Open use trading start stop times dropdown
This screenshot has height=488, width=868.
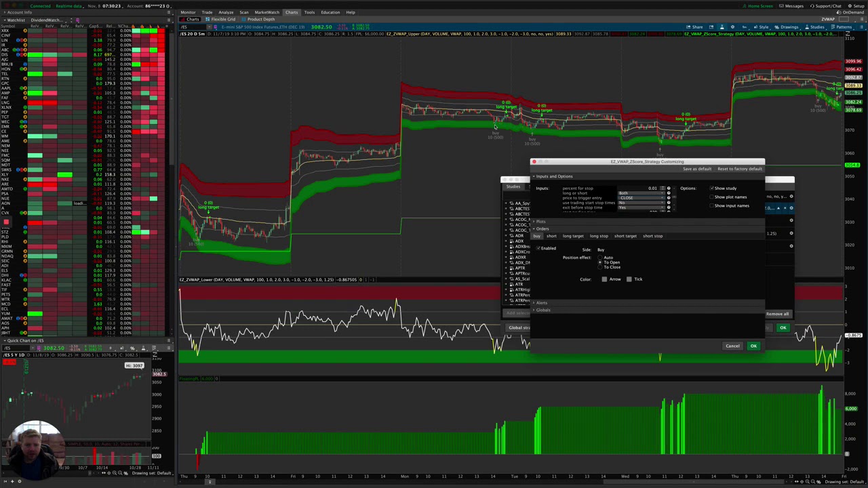tap(640, 203)
